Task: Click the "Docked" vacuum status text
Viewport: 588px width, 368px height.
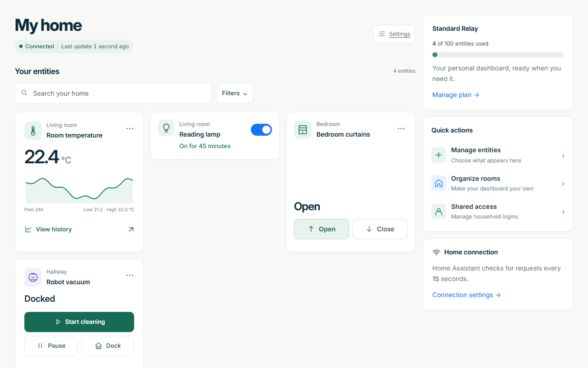Action: pos(40,299)
